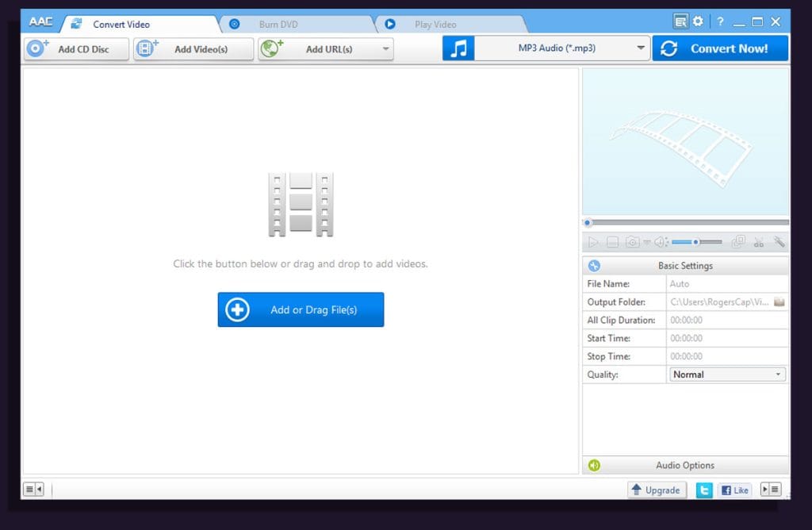Click the preview seek bar handle
Screen dimensions: 812x530
pos(588,223)
